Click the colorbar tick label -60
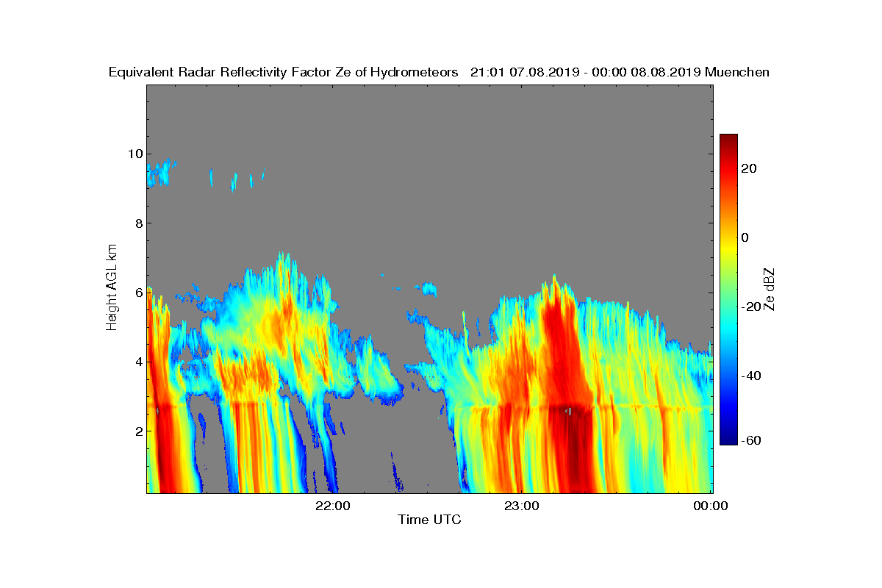 click(x=751, y=440)
